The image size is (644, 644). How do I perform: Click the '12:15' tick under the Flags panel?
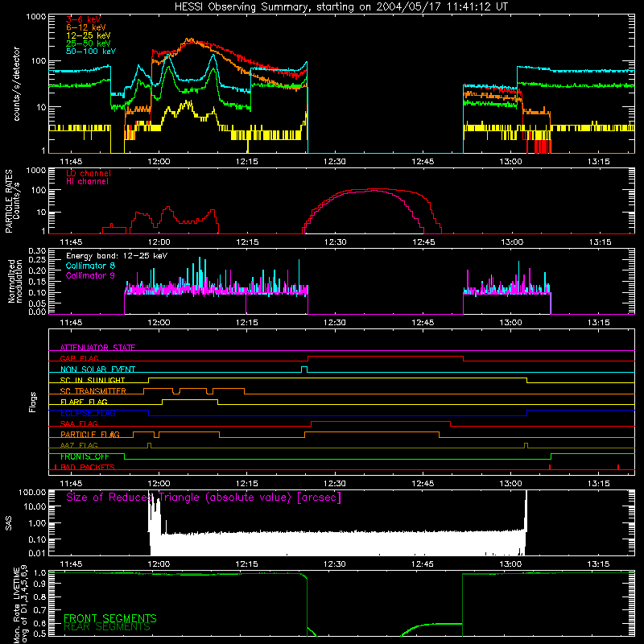click(x=247, y=484)
